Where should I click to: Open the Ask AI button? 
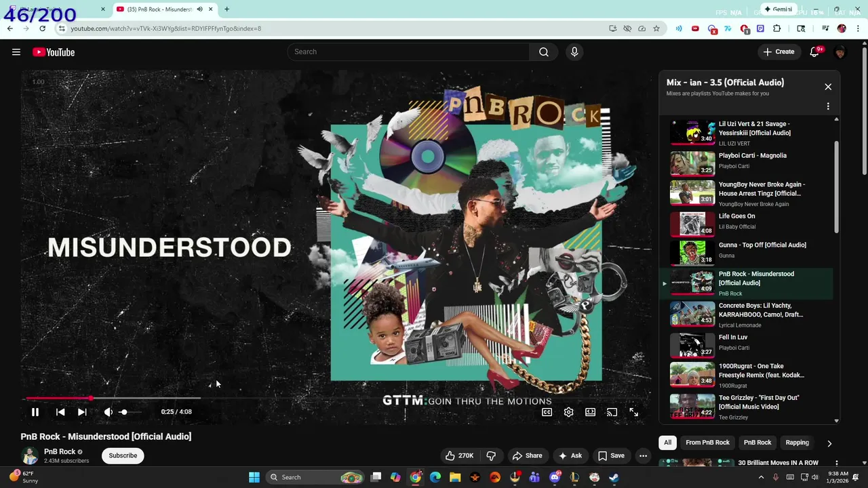[570, 455]
